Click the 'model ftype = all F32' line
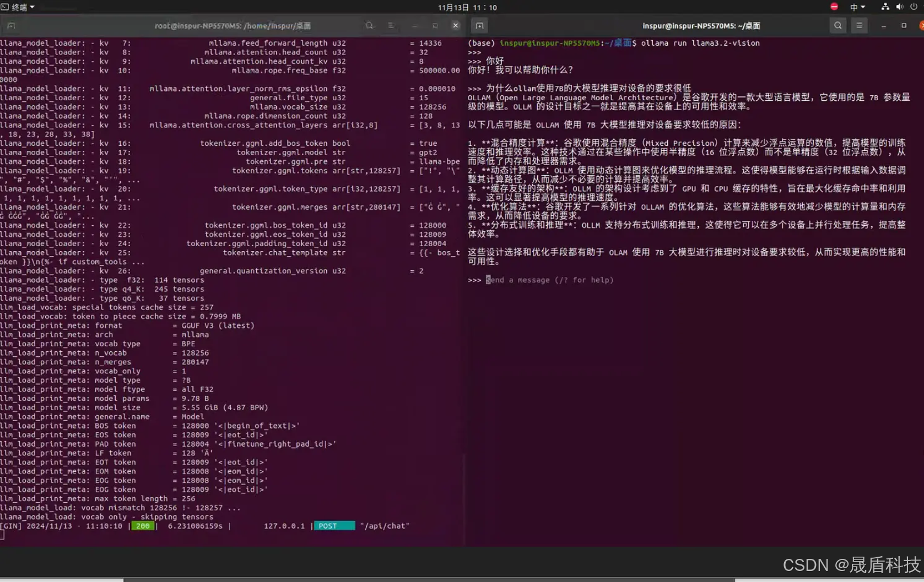The image size is (924, 582). (107, 389)
